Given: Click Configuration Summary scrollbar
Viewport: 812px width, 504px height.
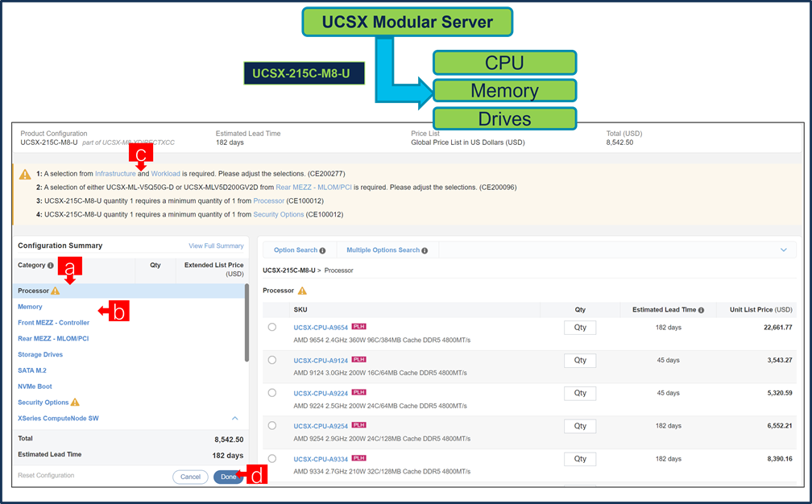Looking at the screenshot, I should tap(247, 323).
